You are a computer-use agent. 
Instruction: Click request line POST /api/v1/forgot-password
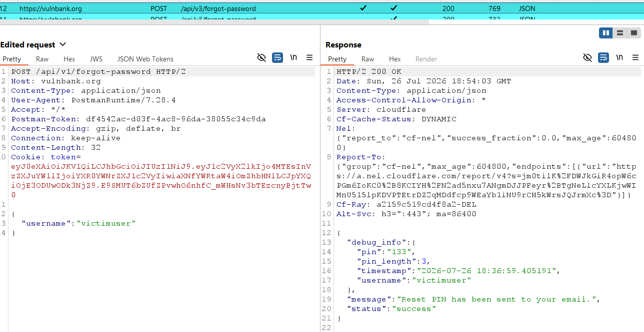coord(98,71)
